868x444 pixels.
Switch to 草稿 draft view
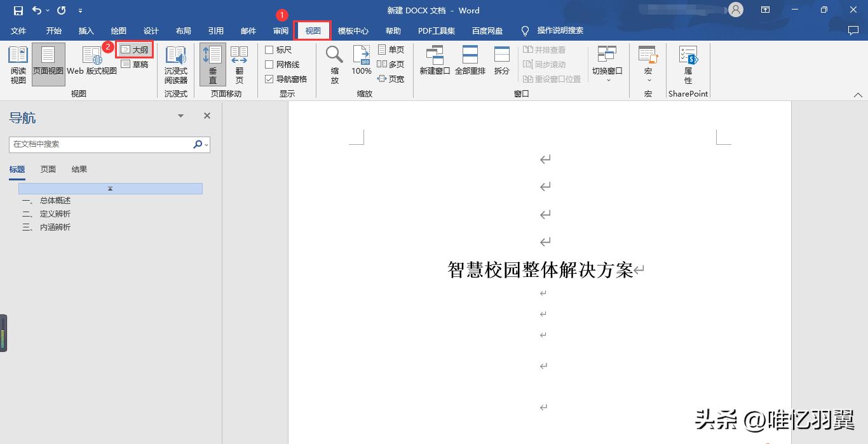(x=135, y=64)
